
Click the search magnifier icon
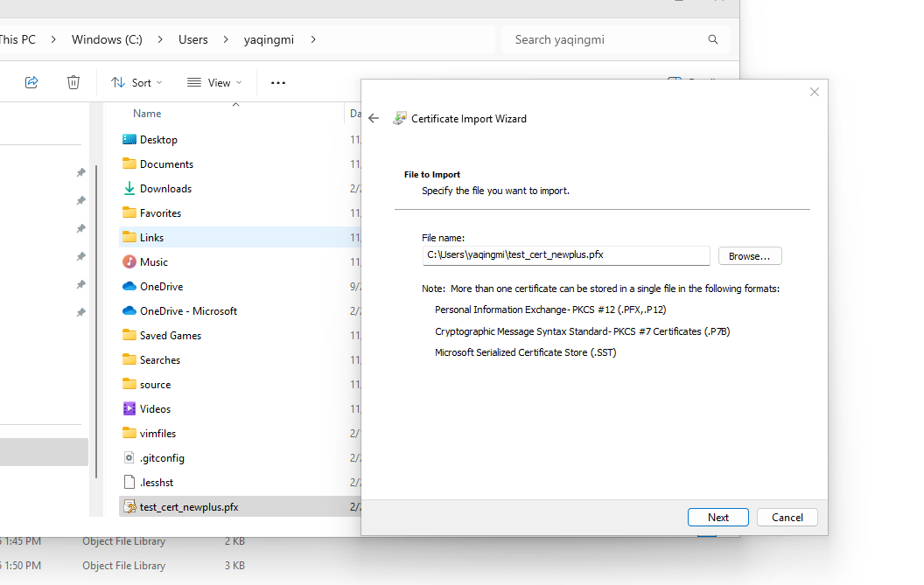[714, 39]
